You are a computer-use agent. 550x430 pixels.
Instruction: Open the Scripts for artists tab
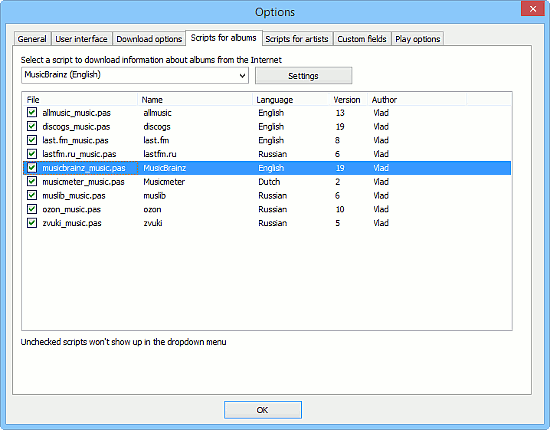tap(297, 39)
